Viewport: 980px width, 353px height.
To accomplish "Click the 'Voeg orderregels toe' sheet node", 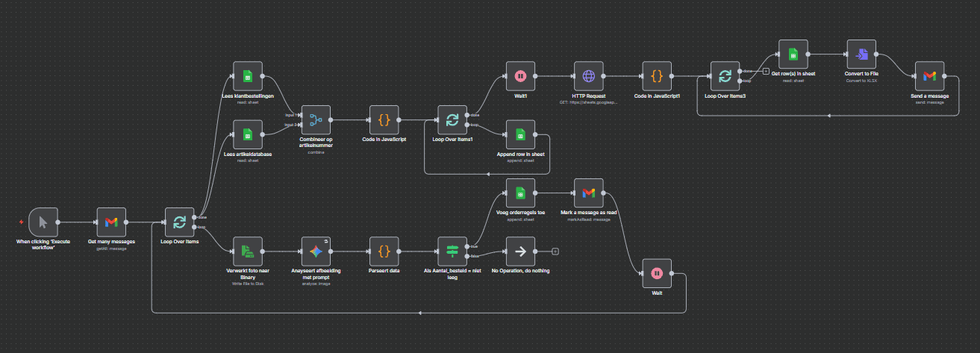I will click(x=520, y=193).
